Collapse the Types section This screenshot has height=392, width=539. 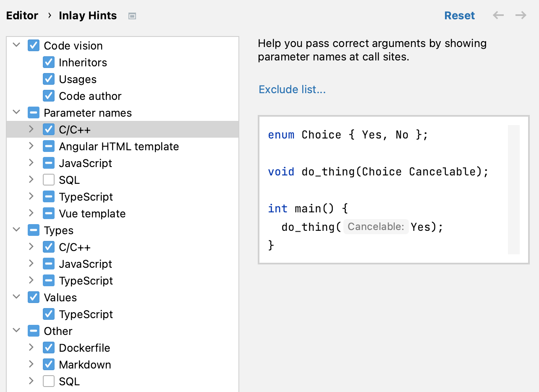coord(16,230)
